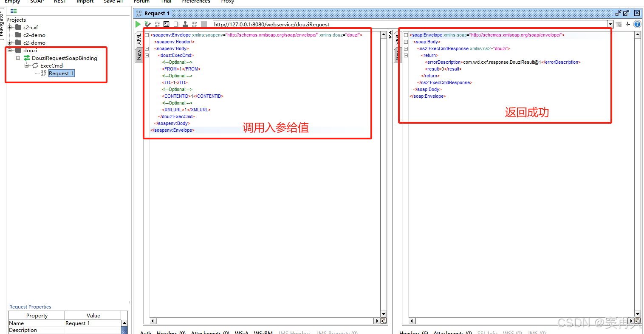Screen dimensions: 644x334
Task: Select Request 1 in the project tree
Action: point(61,74)
